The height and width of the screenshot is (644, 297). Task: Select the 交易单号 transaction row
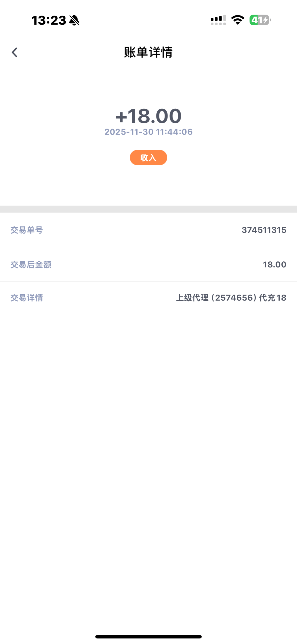coord(148,230)
